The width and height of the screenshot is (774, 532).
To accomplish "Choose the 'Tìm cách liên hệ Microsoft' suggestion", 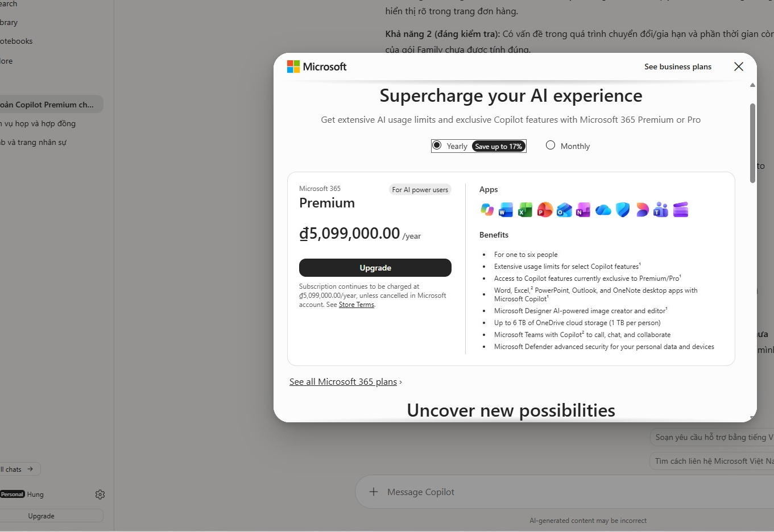I will coord(712,461).
